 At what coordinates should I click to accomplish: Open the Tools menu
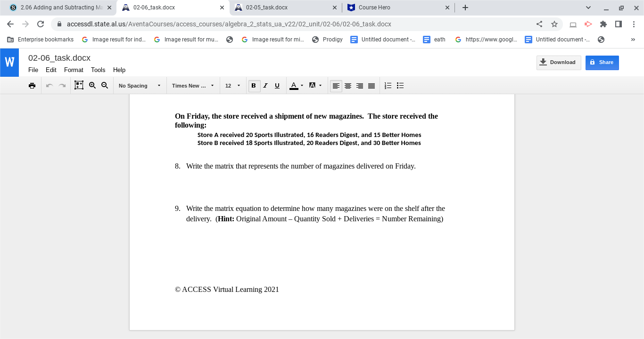click(x=98, y=70)
